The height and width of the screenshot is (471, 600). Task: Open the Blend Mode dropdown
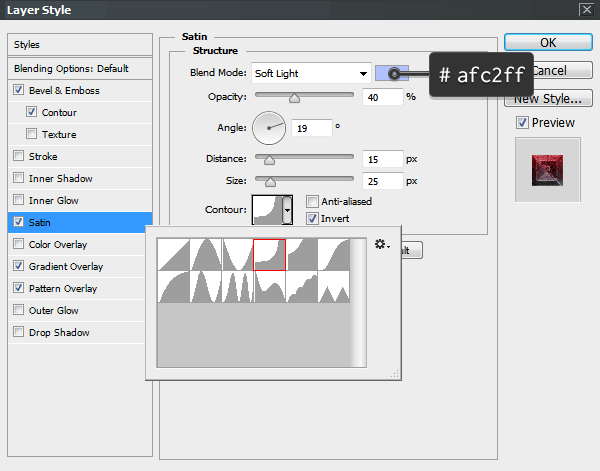click(310, 73)
